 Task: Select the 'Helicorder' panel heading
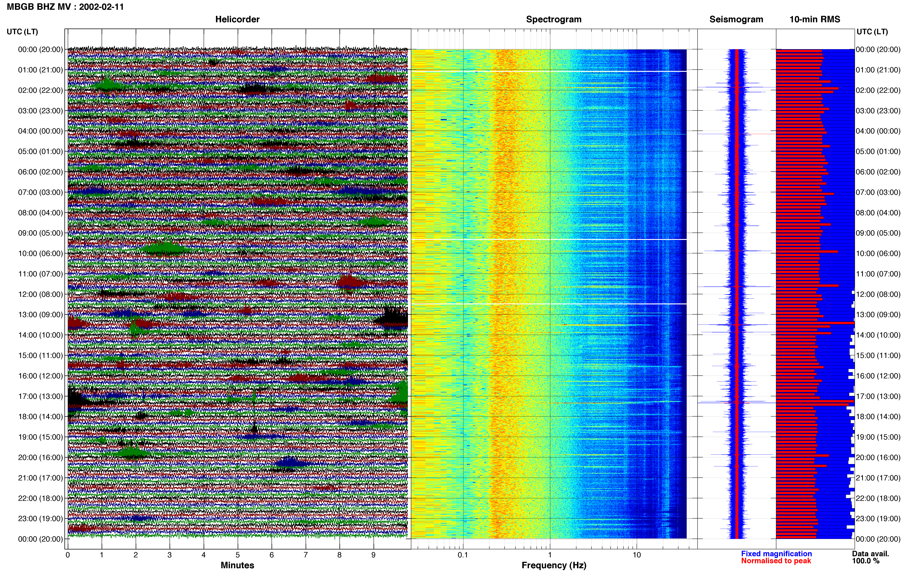coord(237,19)
